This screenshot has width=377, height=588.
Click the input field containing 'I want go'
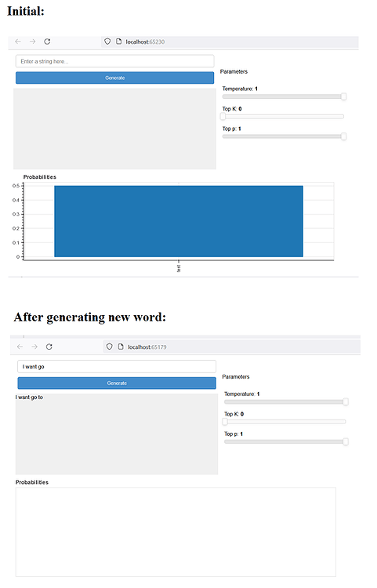[x=117, y=366]
